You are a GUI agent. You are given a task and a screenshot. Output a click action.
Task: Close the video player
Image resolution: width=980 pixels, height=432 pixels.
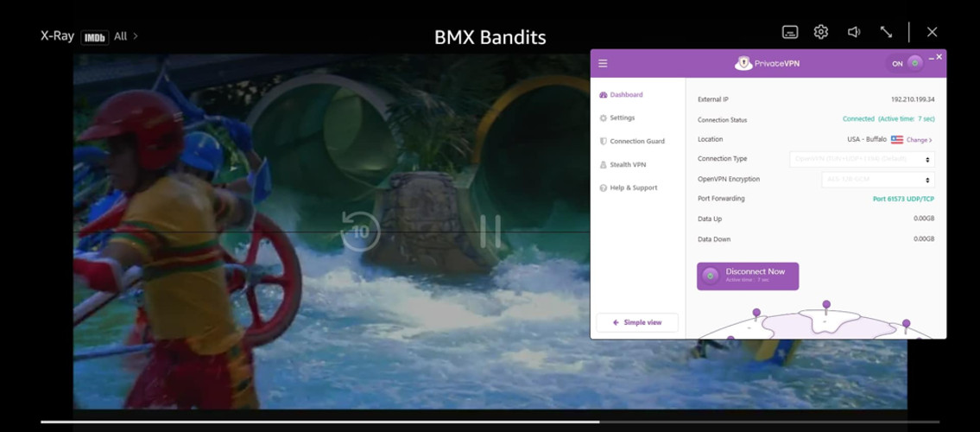932,32
